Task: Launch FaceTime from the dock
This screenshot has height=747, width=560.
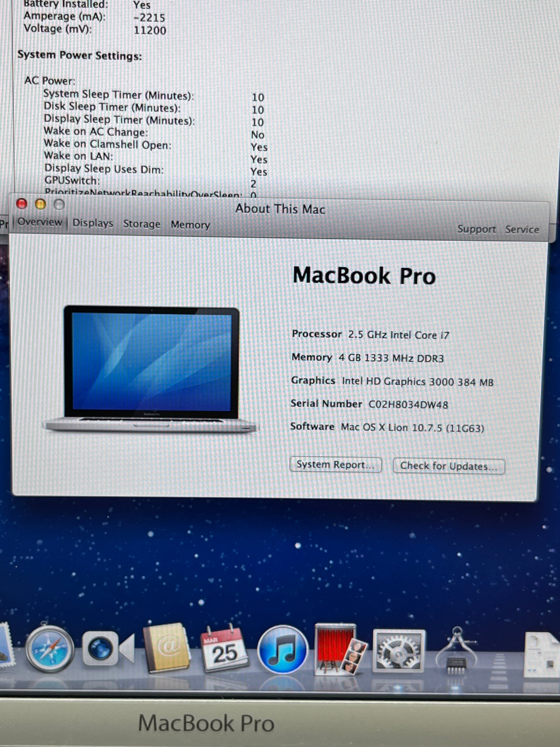Action: coord(107,648)
